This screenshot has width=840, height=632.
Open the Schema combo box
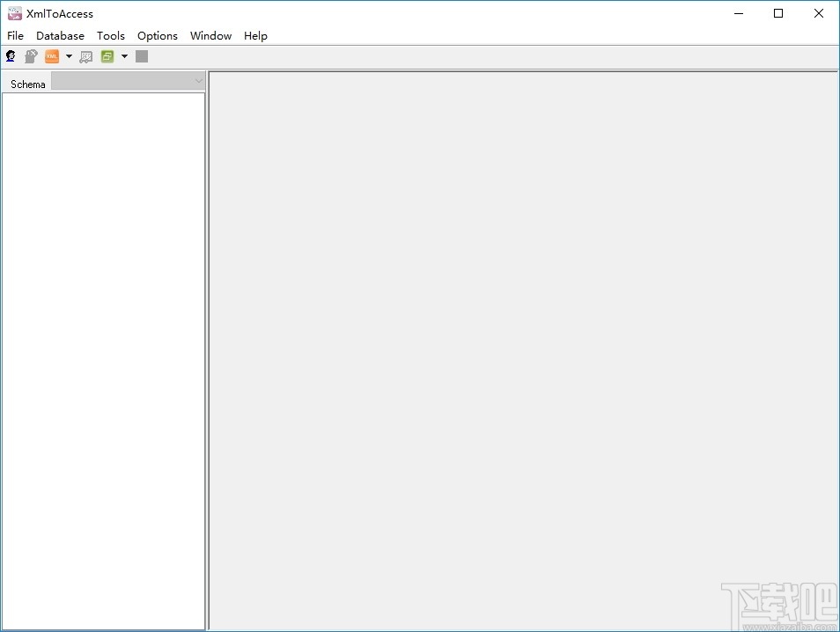128,80
